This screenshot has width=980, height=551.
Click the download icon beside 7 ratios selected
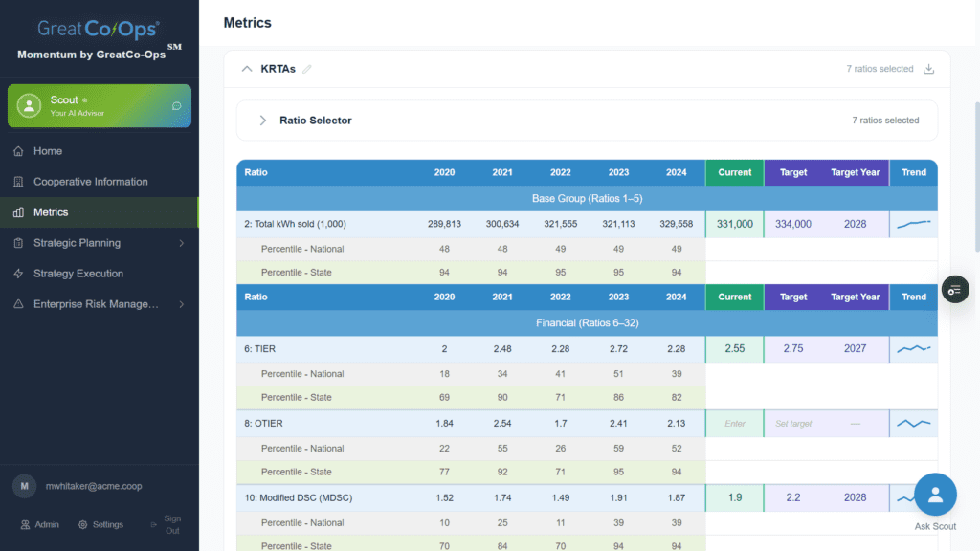928,69
